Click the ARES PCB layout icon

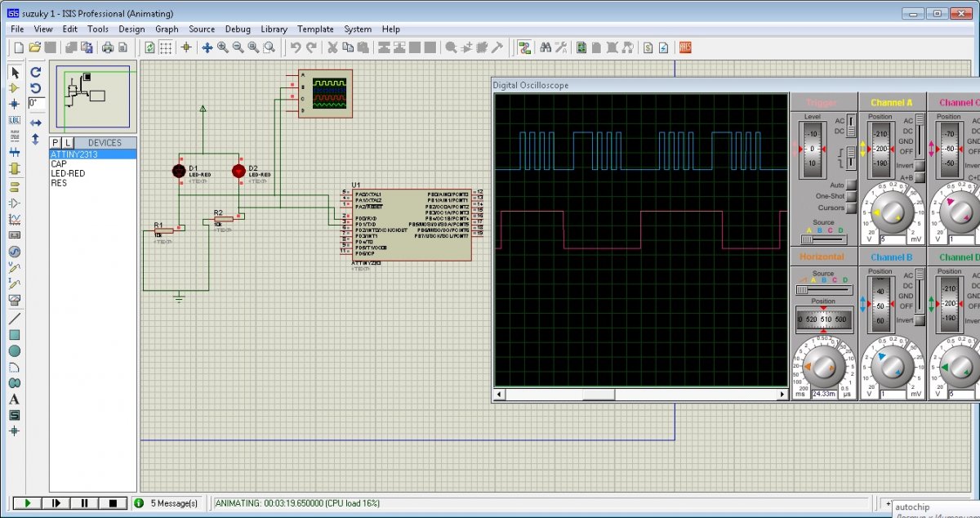click(685, 47)
